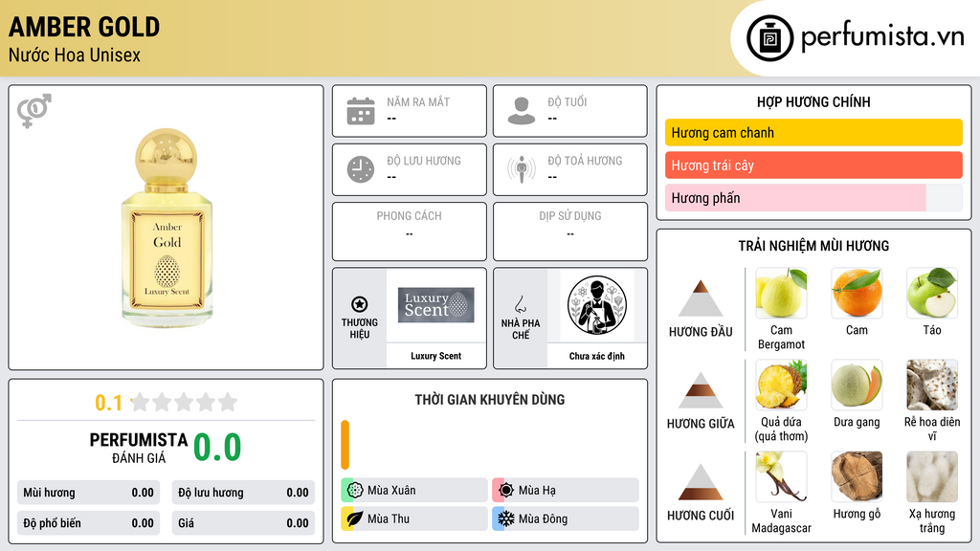Select the Hương gỗ wood note image
This screenshot has width=980, height=551.
point(857,476)
